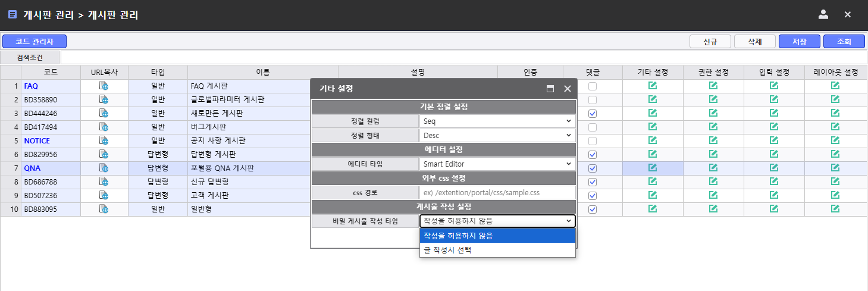Toggle 댓글 checkbox for BD444246 row
The image size is (868, 291).
click(x=593, y=114)
